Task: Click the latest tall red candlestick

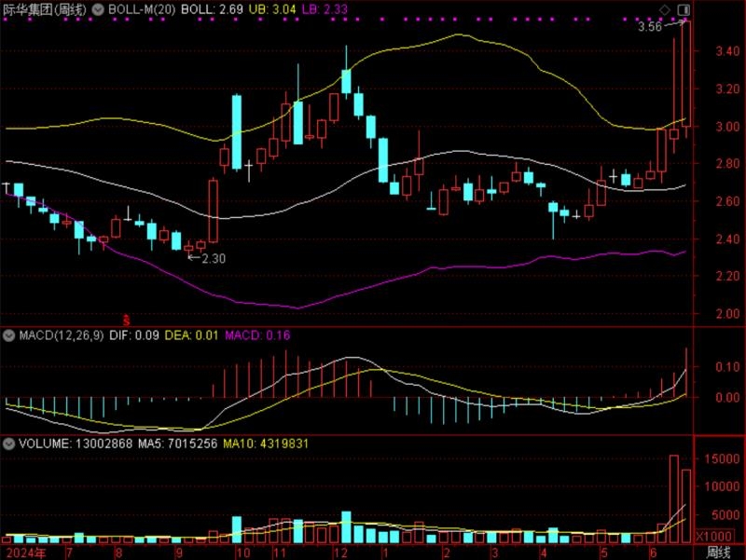Action: 686,74
